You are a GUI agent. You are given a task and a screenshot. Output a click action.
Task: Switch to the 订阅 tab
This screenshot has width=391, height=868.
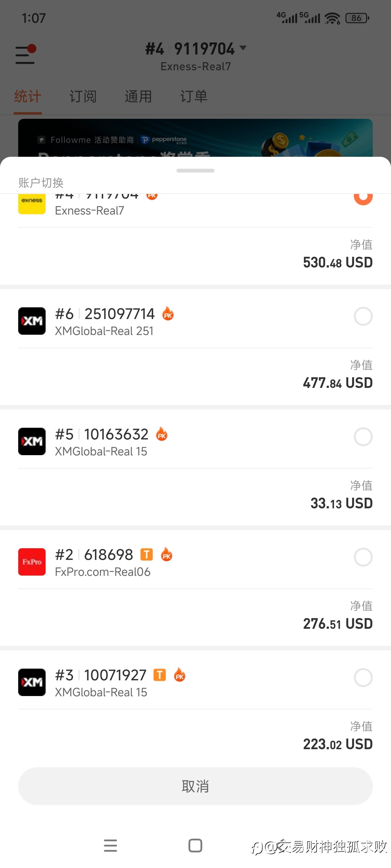point(83,97)
